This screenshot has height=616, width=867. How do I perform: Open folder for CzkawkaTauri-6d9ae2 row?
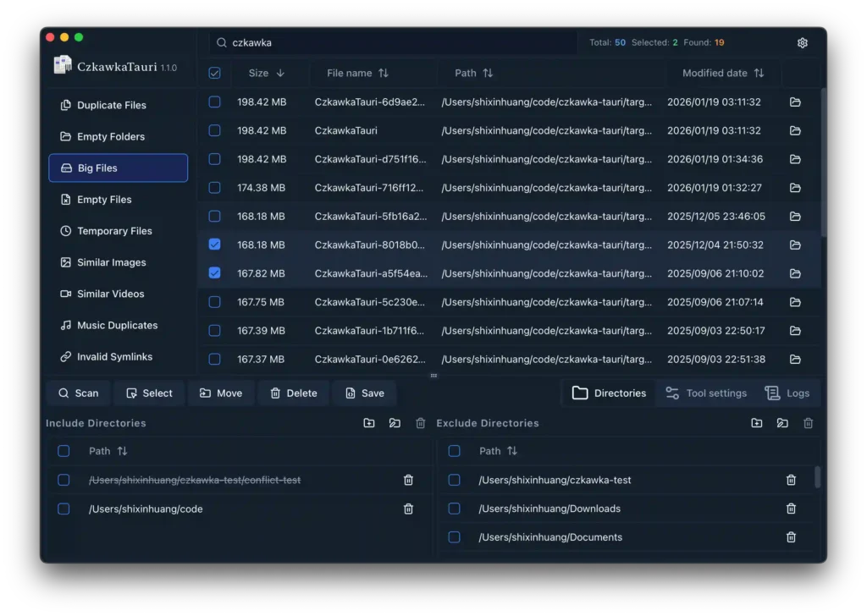tap(795, 102)
